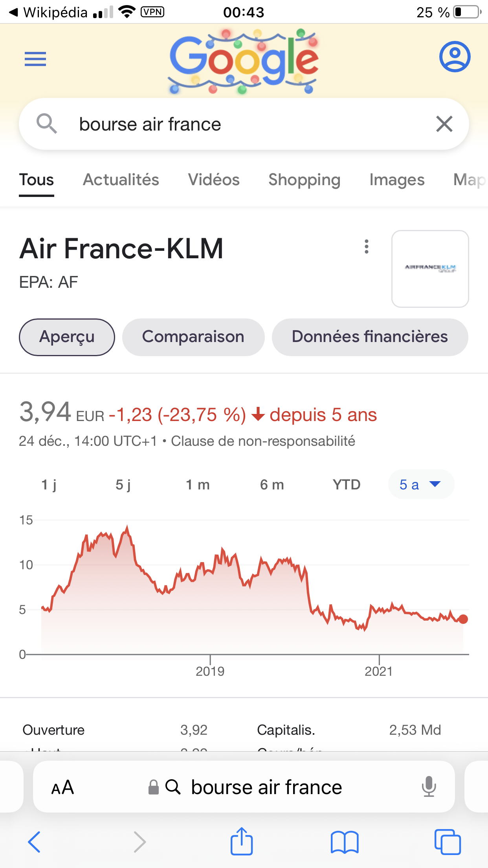Tap the Safari share icon

pos(241,842)
